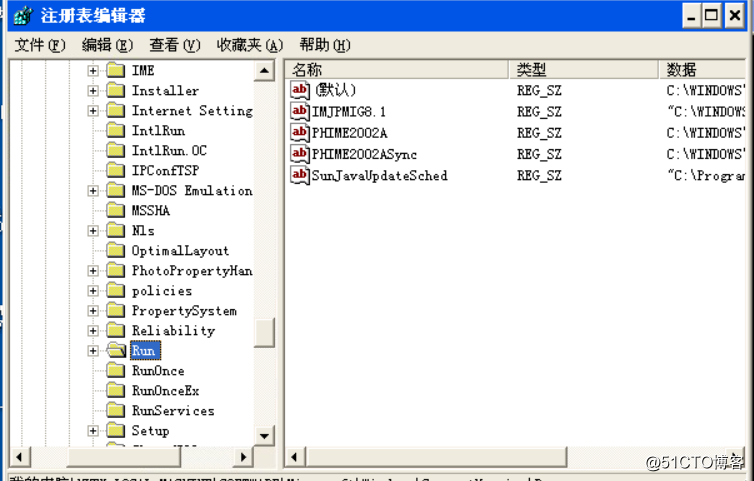Click the PHIME2002ASync string value icon
This screenshot has width=754, height=481.
[299, 153]
